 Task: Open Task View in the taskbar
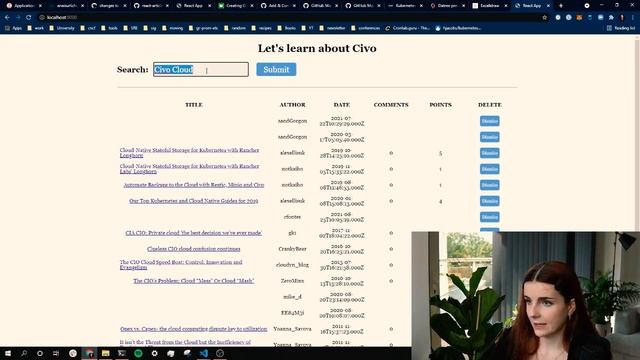(x=56, y=353)
